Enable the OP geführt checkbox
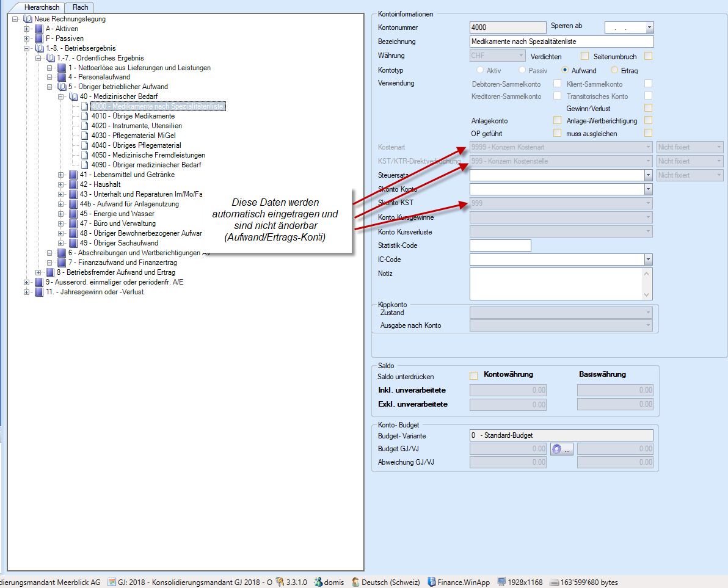Viewport: 728px width, 588px height. click(557, 133)
